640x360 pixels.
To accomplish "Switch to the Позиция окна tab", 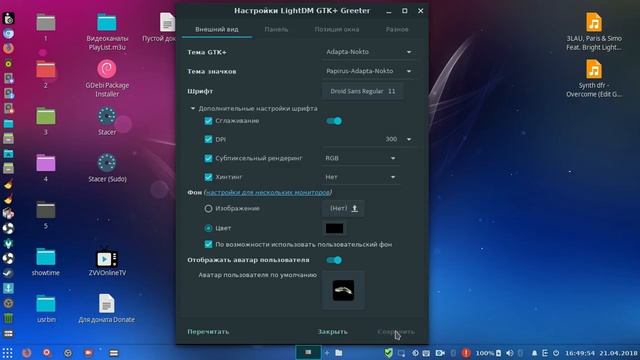I will pos(337,29).
